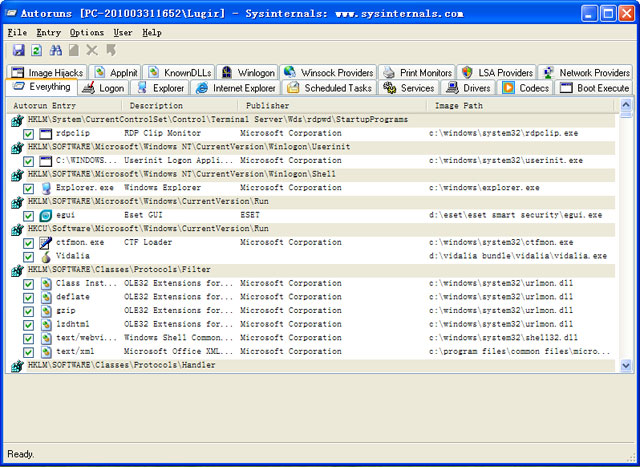640x467 pixels.
Task: Click the rdpclip entry icon
Action: click(46, 133)
